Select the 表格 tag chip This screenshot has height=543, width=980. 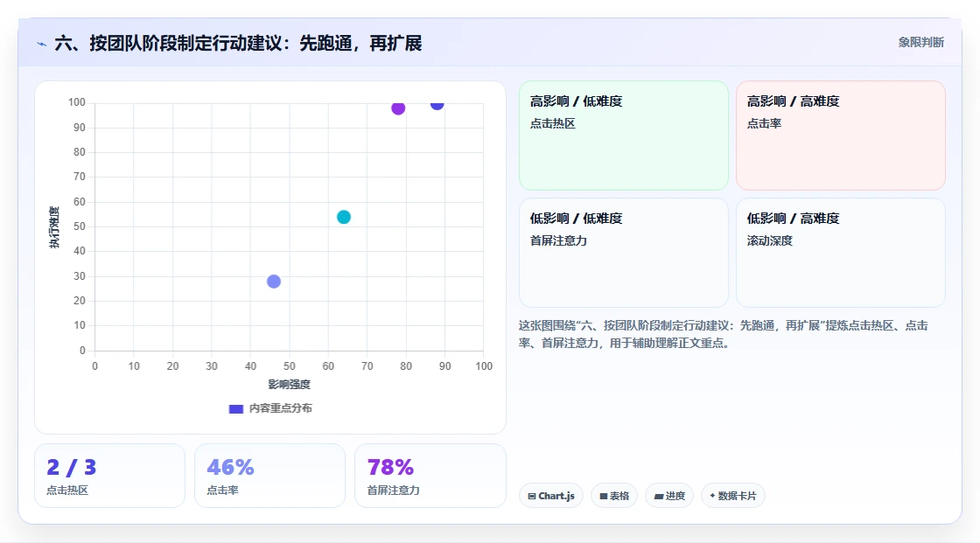click(x=613, y=496)
